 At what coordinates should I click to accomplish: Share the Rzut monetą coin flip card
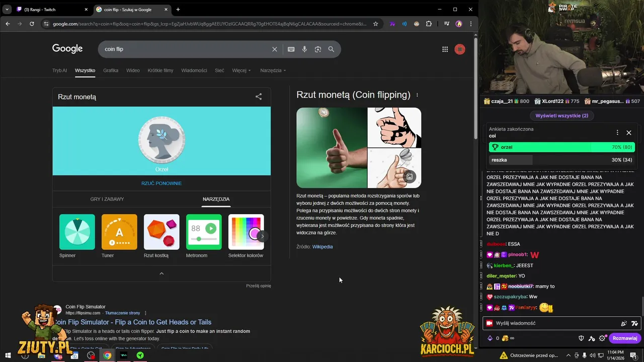click(259, 97)
